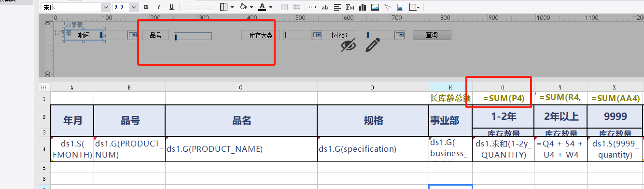Open the 库存大类 combo box dropdown

coord(317,35)
